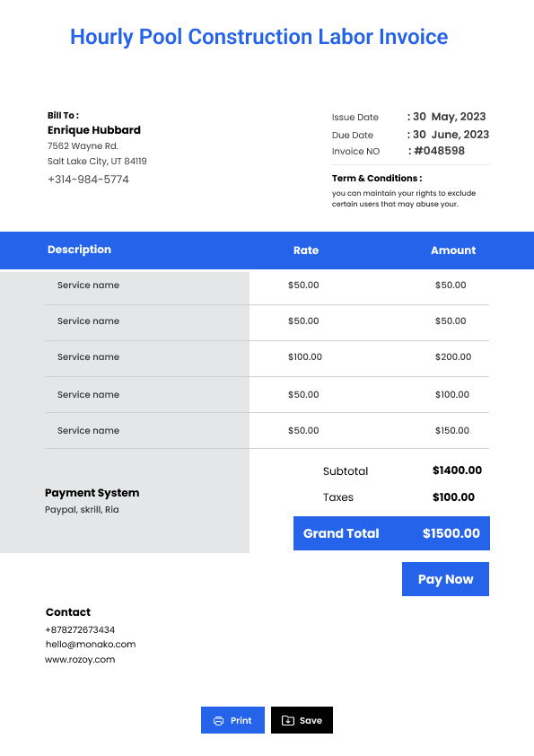Image resolution: width=534 pixels, height=756 pixels.
Task: Click the customer name Enrique Hubbard
Action: pos(94,130)
